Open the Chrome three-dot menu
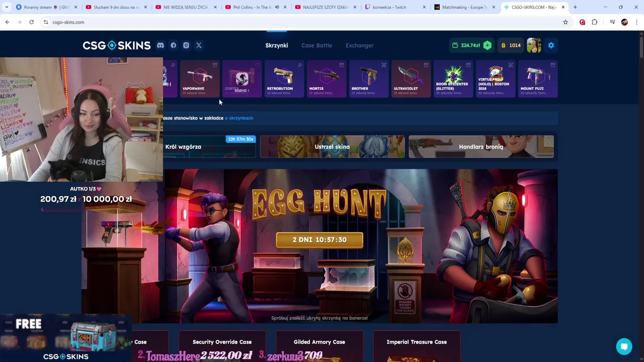644x362 pixels. tap(636, 22)
